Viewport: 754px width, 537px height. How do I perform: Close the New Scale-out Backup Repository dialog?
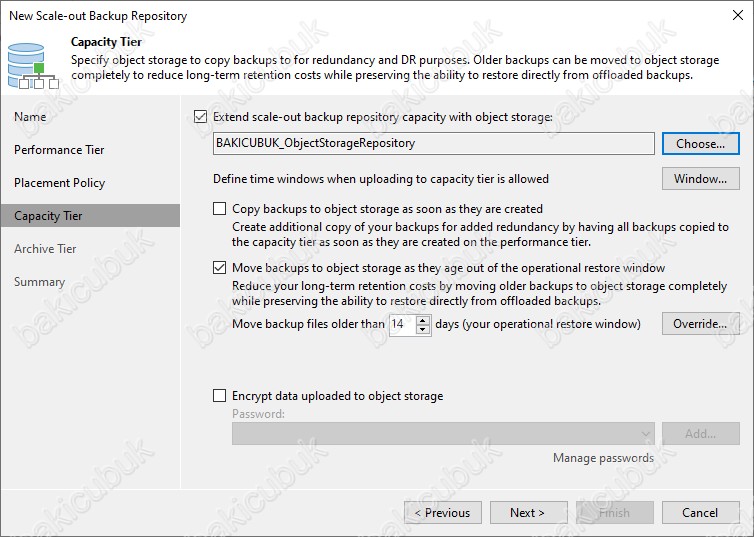[737, 15]
